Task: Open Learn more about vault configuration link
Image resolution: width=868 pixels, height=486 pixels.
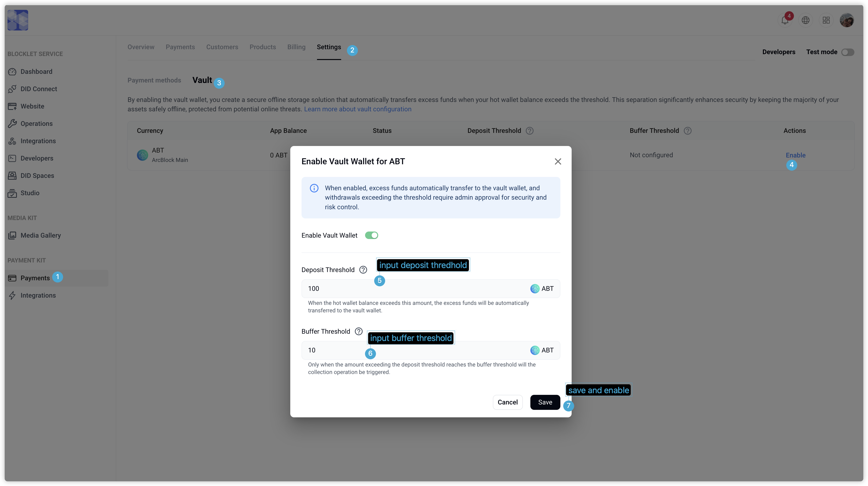Action: tap(358, 109)
